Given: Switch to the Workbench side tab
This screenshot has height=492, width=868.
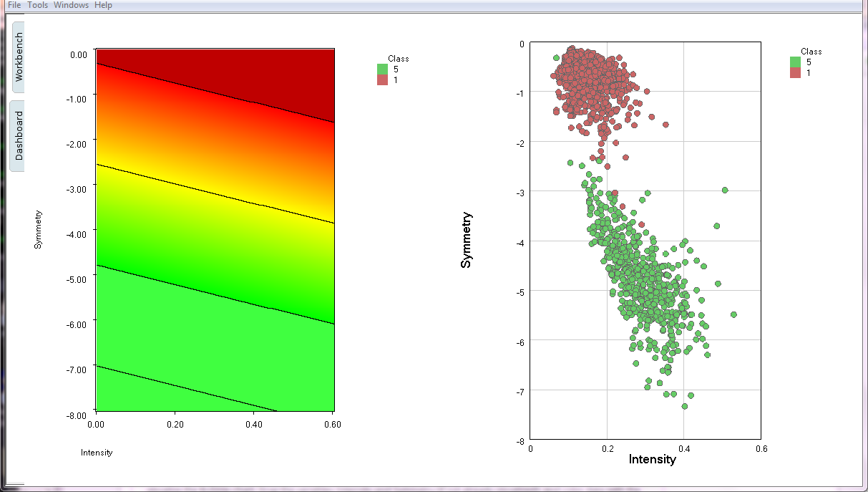Looking at the screenshot, I should click(19, 57).
